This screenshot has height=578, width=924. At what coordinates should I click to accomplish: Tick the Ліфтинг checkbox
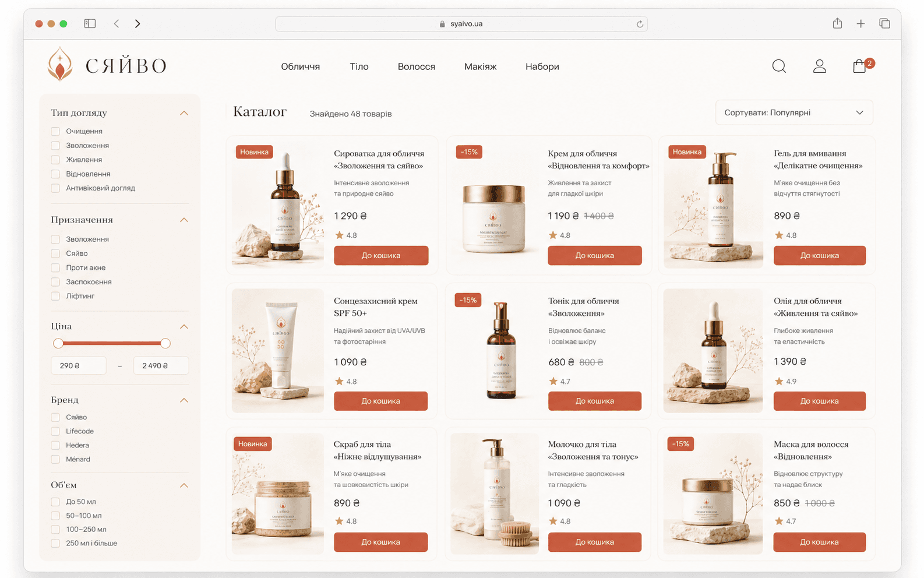(x=55, y=296)
